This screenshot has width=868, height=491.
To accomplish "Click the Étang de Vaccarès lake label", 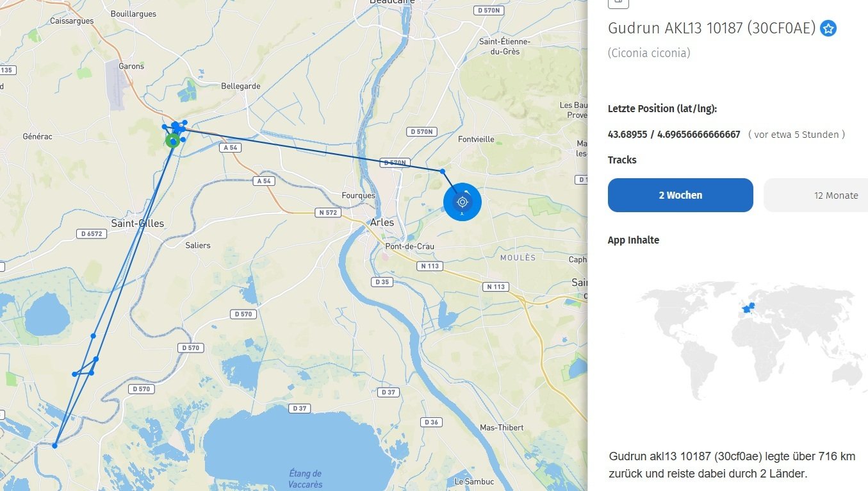I will click(x=305, y=479).
